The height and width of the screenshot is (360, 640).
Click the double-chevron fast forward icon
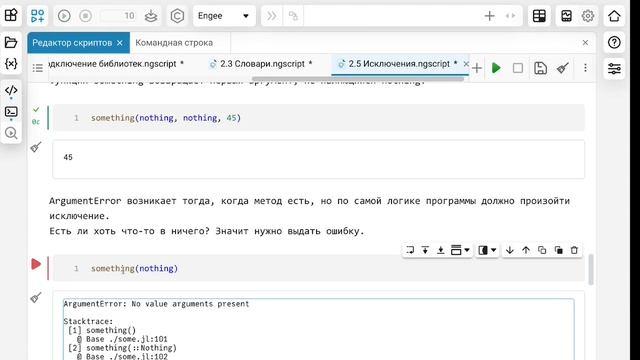[x=271, y=16]
